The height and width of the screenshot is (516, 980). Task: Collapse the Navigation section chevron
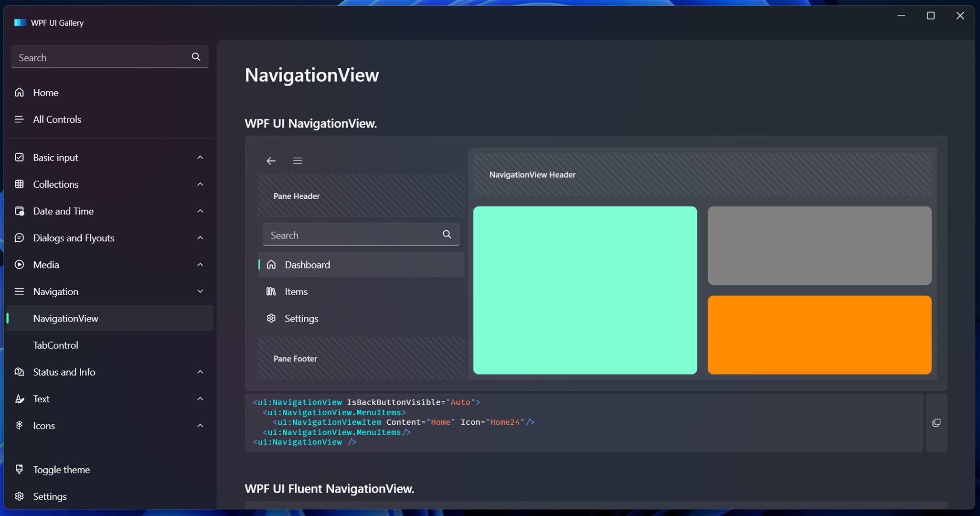[x=200, y=291]
